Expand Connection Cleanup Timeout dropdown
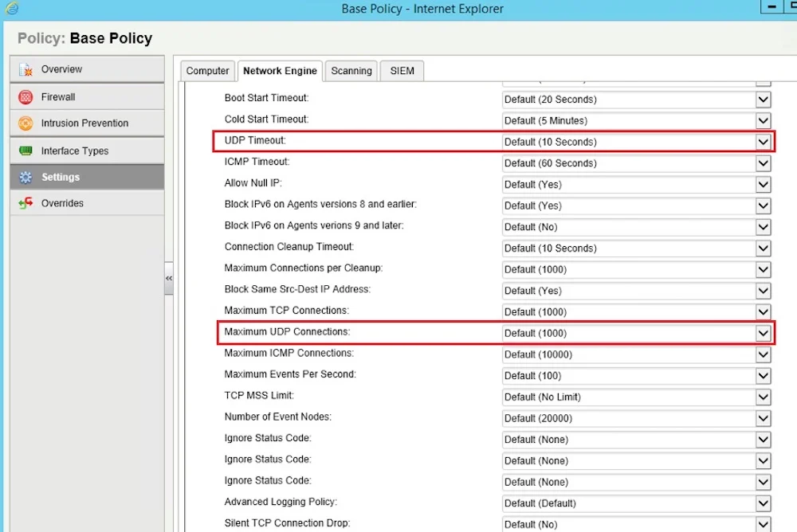 pos(636,248)
